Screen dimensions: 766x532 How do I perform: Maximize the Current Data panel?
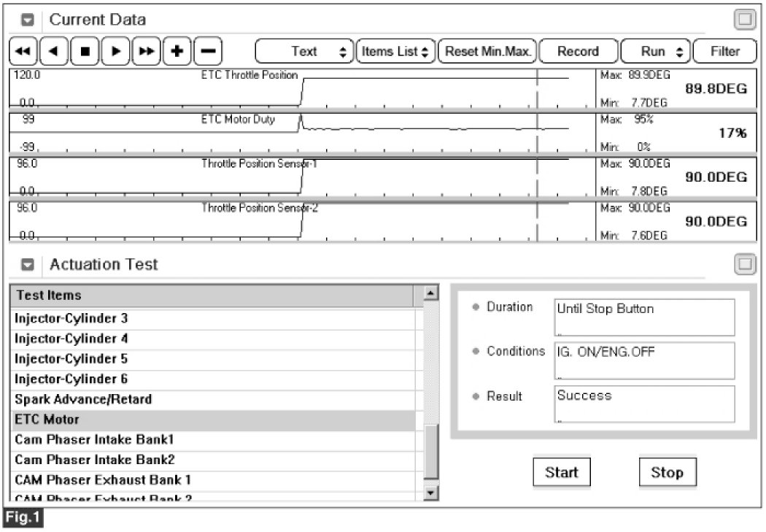point(745,20)
